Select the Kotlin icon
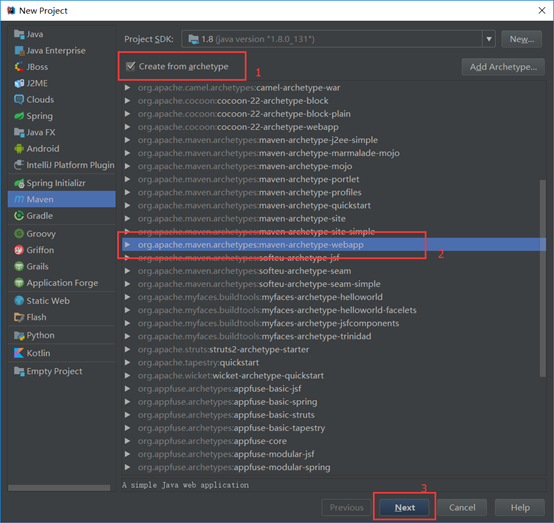 pos(19,353)
